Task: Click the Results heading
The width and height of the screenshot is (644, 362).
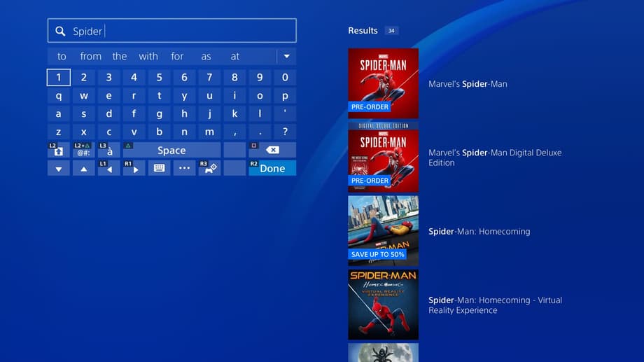Action: (x=363, y=30)
